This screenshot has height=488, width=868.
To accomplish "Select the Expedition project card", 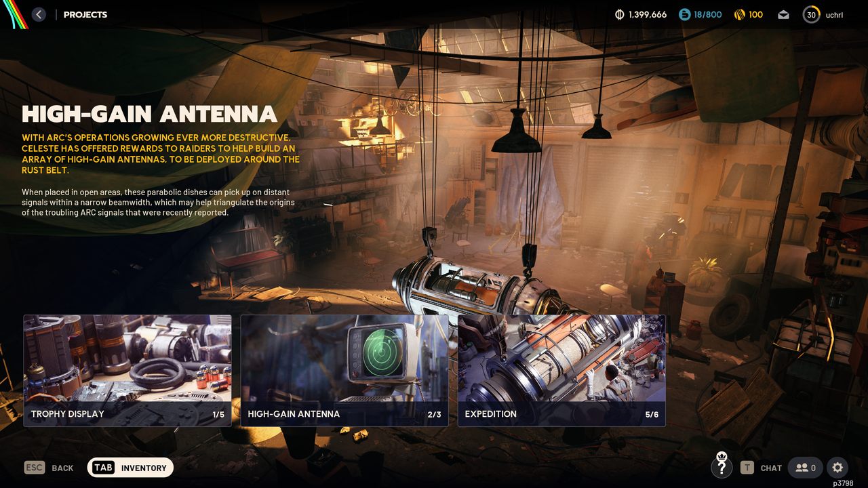I will [x=561, y=371].
